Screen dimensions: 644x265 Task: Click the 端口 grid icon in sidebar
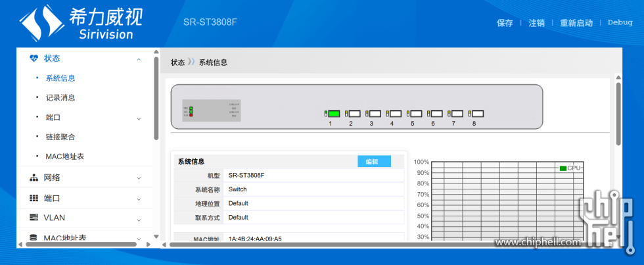point(34,198)
